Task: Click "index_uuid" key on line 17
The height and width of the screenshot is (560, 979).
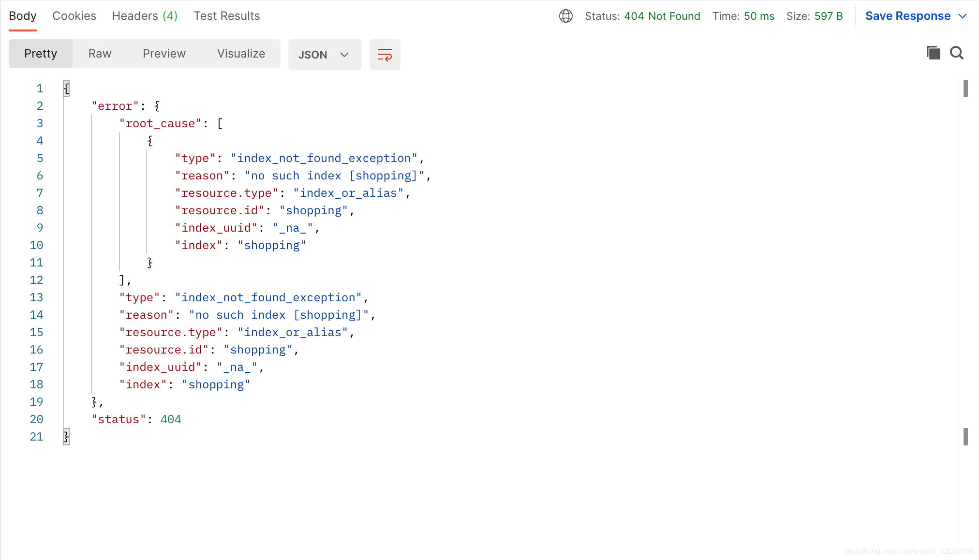Action: coord(160,367)
